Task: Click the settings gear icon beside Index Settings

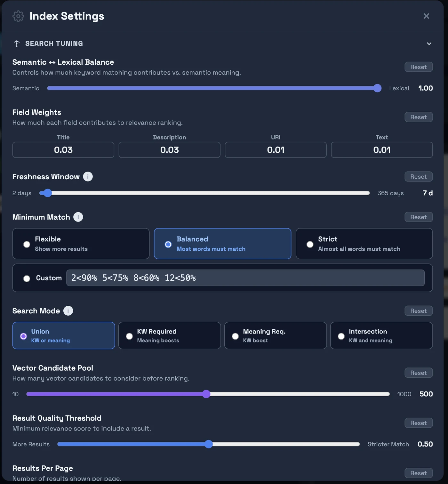Action: coord(18,16)
